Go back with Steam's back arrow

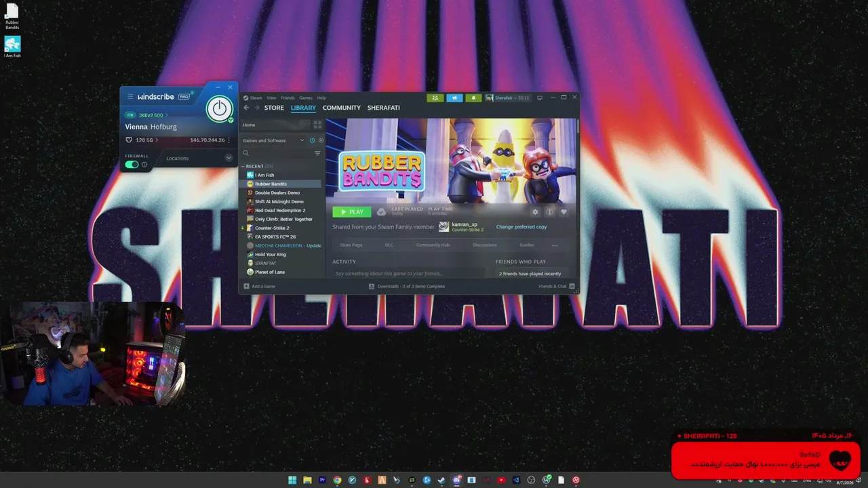pos(246,108)
